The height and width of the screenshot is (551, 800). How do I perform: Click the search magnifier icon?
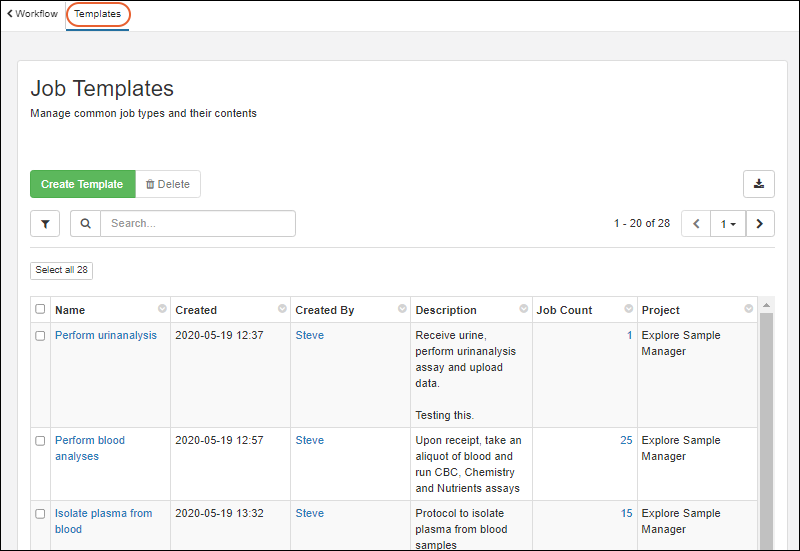[x=85, y=224]
